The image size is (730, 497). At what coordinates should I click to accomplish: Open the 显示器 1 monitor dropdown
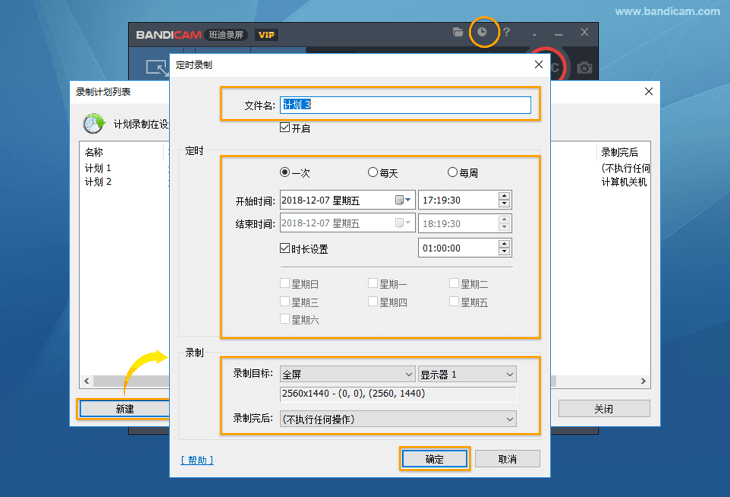click(467, 374)
